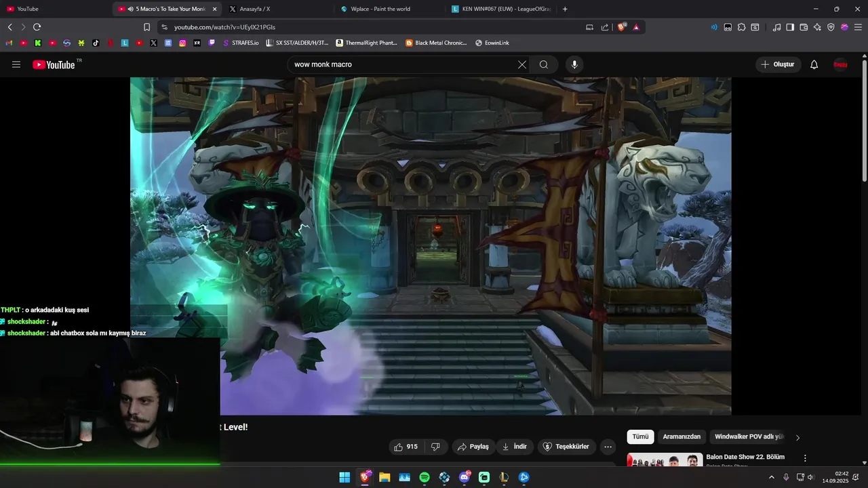Image resolution: width=868 pixels, height=488 pixels.
Task: Open the STRAFES.io bookmark
Action: [x=241, y=43]
